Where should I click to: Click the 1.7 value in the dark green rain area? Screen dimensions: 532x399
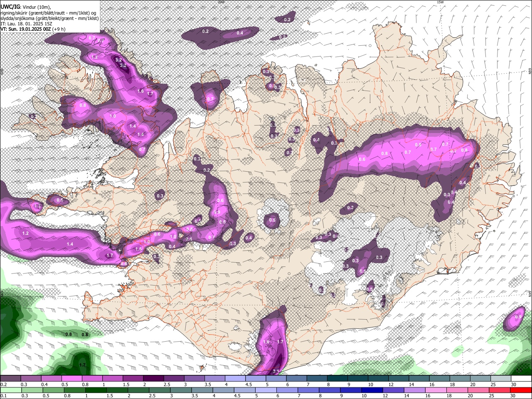[82, 365]
